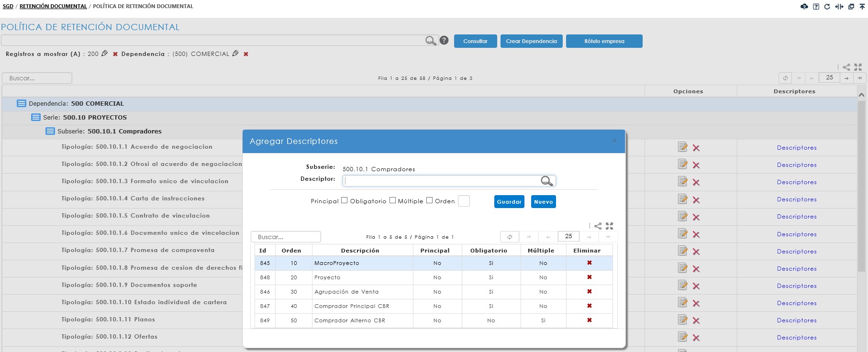Open the cloud help icon in top bar
The image size is (868, 352).
tap(804, 6)
